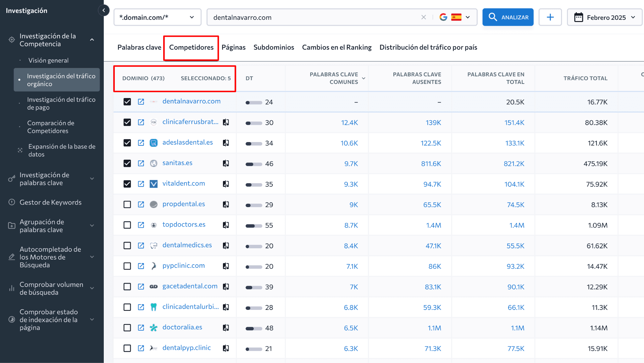Click compare icon next to clinicaferrusbratos
644x363 pixels.
(x=226, y=122)
